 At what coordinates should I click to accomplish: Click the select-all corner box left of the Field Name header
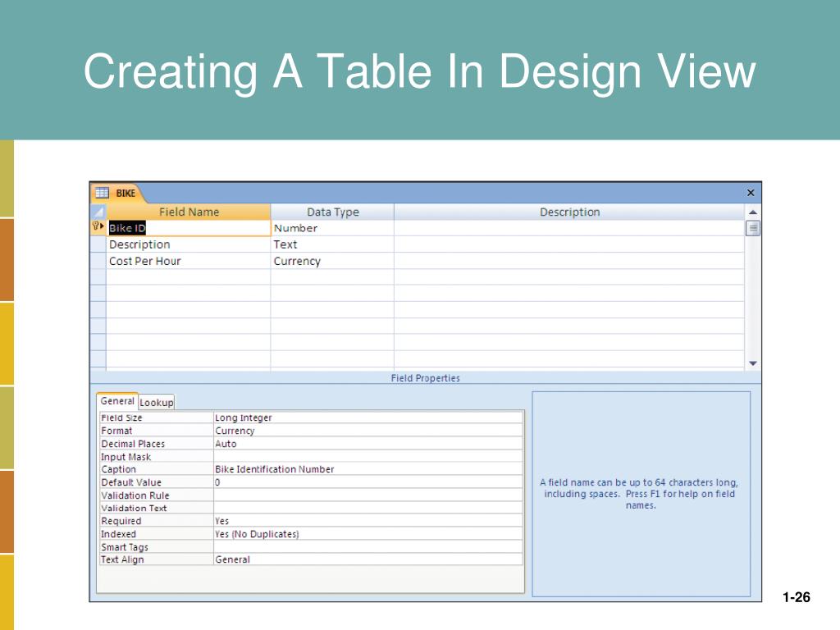point(98,212)
